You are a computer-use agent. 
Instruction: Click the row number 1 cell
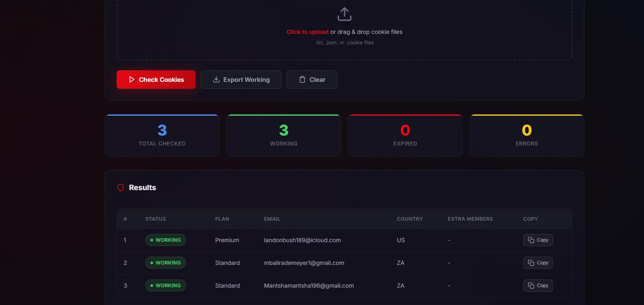(125, 240)
